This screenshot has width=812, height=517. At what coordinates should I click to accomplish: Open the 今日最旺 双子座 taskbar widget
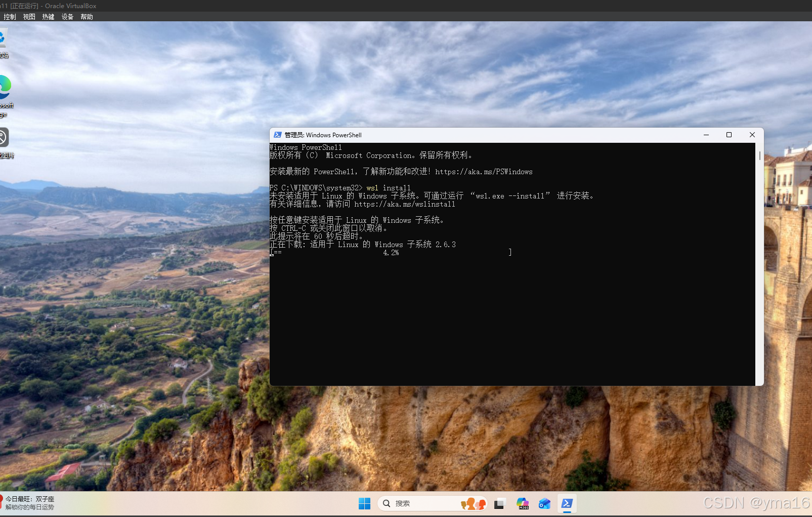pos(28,503)
